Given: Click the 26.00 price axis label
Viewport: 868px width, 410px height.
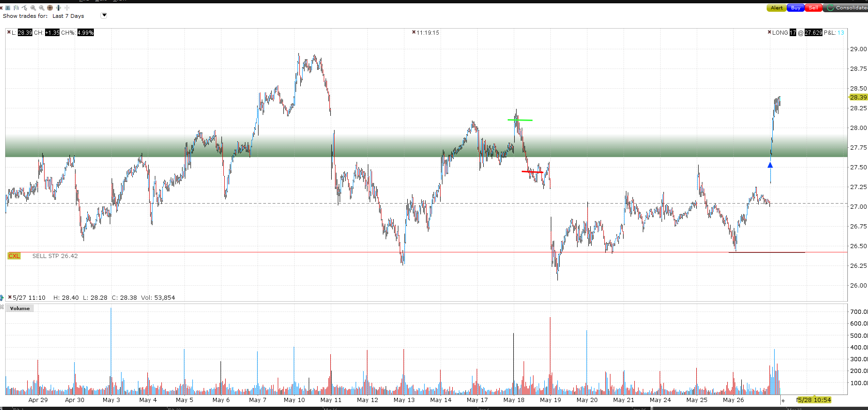Looking at the screenshot, I should coord(859,285).
